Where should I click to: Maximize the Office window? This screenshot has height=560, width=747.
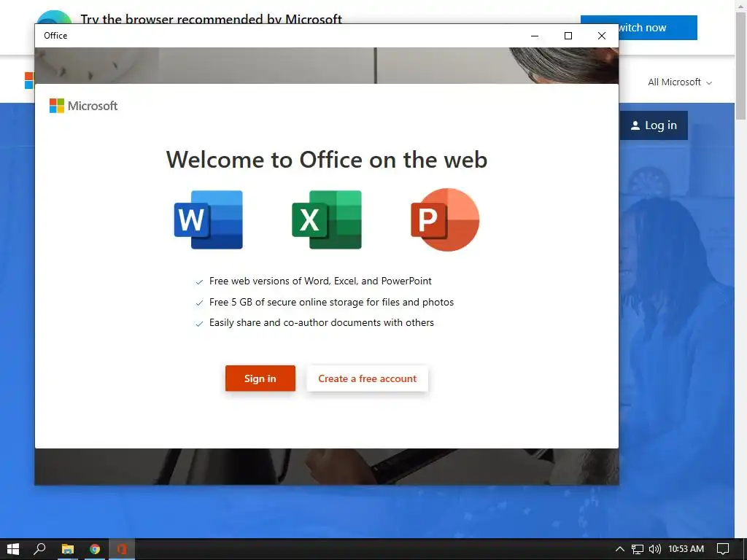(x=568, y=36)
